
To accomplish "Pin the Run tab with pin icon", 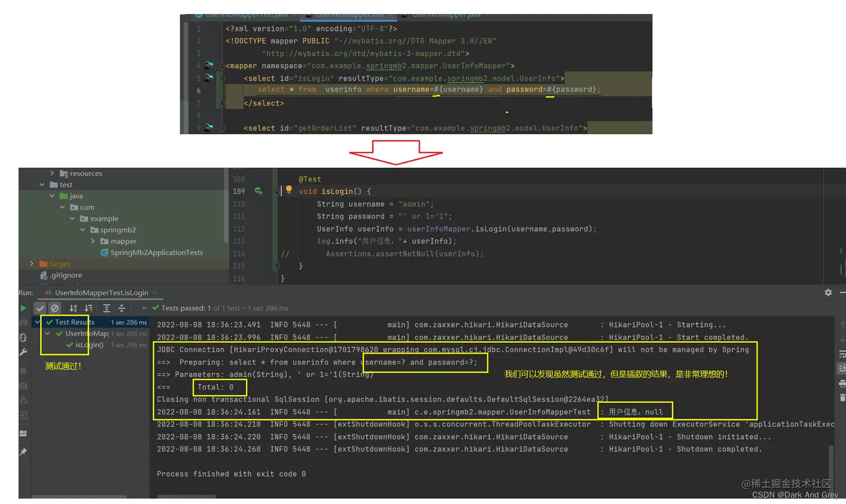I will [x=23, y=452].
